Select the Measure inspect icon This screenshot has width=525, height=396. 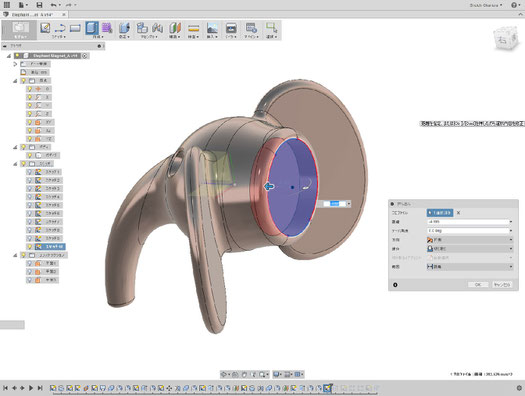point(194,28)
